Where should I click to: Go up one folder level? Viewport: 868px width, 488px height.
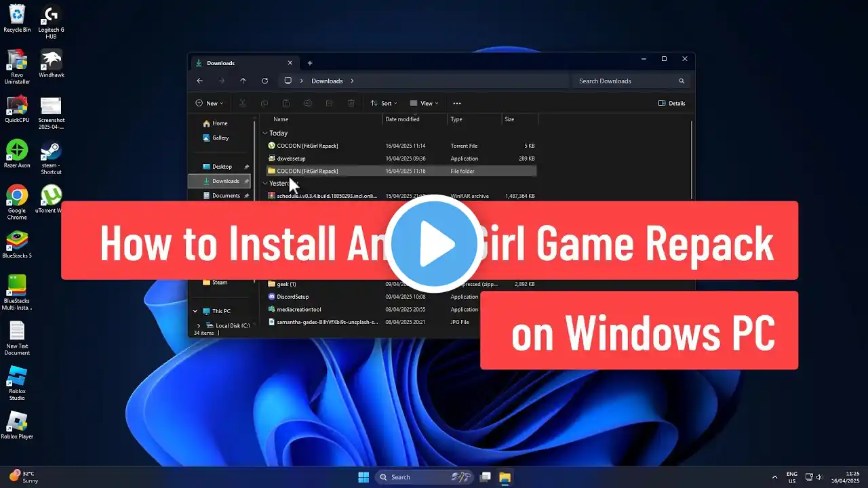pos(243,81)
